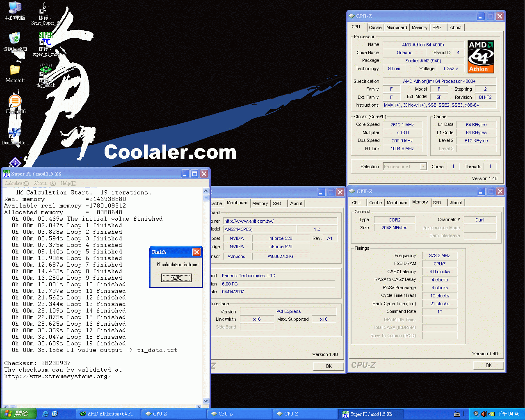Open the Help menu in Super PI
Image resolution: width=525 pixels, height=420 pixels.
point(68,183)
